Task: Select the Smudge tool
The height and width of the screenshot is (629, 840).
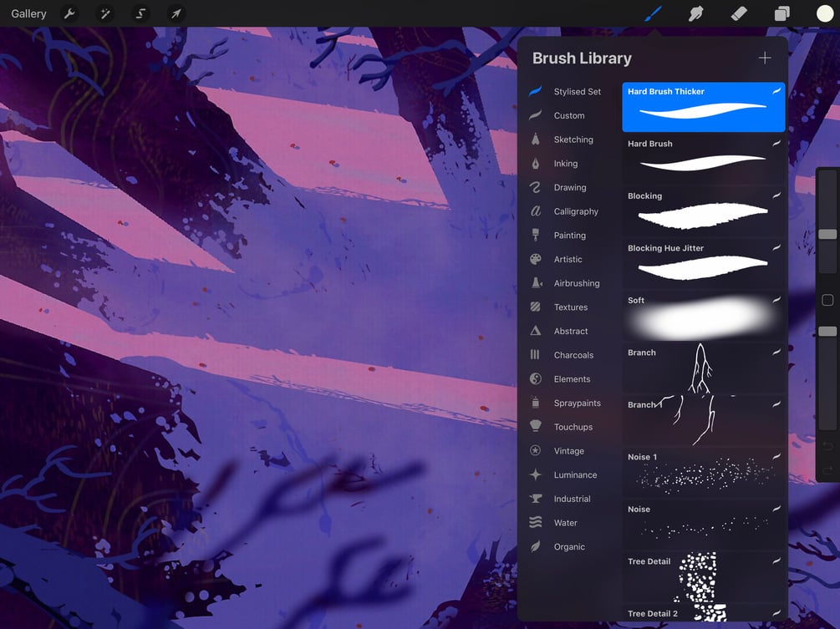Action: [695, 13]
